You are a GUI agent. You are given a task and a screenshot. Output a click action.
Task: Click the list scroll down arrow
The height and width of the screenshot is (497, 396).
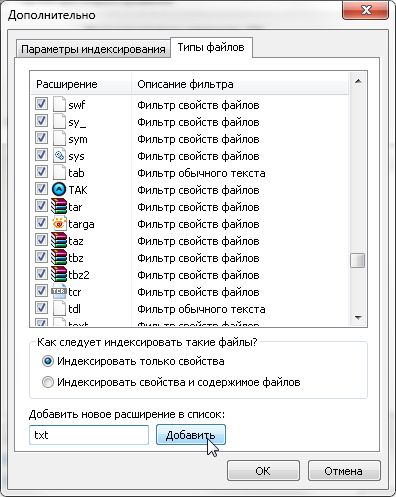click(358, 317)
